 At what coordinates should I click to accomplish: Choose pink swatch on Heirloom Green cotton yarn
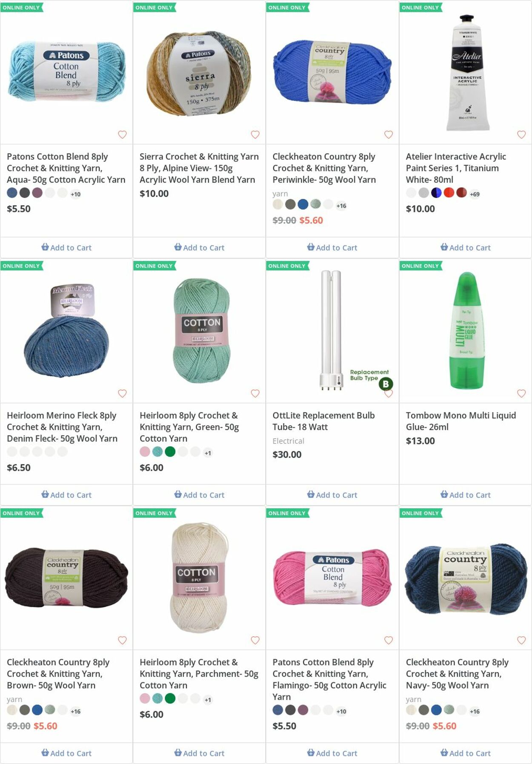pyautogui.click(x=145, y=452)
